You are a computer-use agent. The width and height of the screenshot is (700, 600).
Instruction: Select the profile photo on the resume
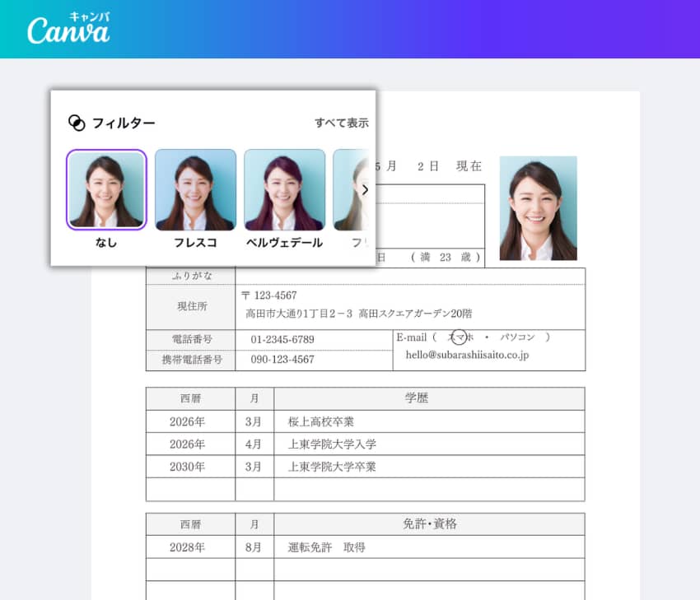coord(538,208)
